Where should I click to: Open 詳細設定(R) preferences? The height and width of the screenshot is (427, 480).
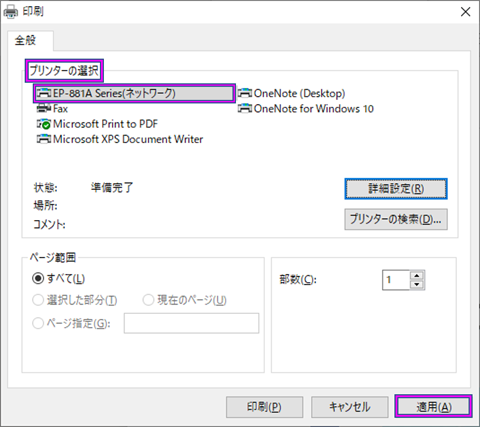(x=396, y=189)
